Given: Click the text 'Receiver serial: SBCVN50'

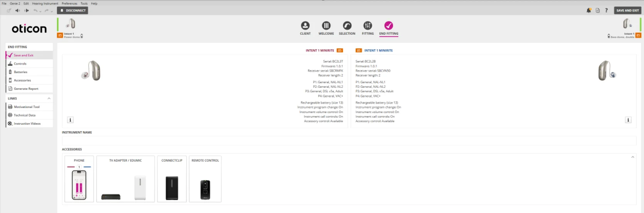Looking at the screenshot, I should [373, 71].
